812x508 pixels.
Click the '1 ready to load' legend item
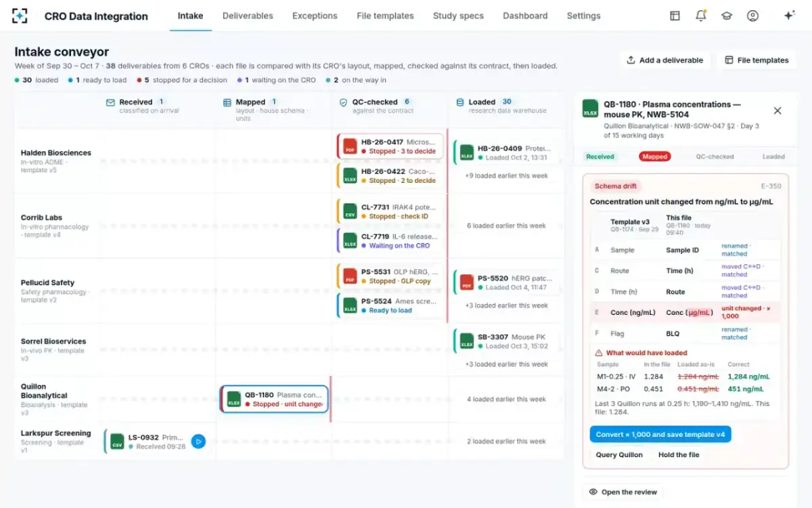97,80
